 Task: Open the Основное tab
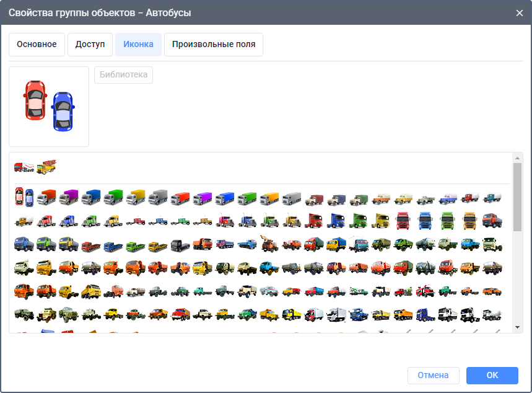(x=37, y=45)
